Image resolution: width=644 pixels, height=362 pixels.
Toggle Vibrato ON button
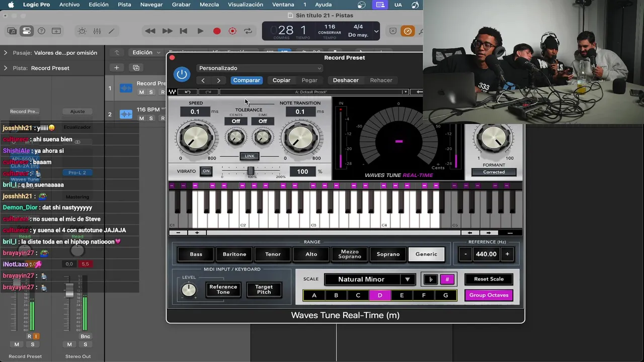206,171
